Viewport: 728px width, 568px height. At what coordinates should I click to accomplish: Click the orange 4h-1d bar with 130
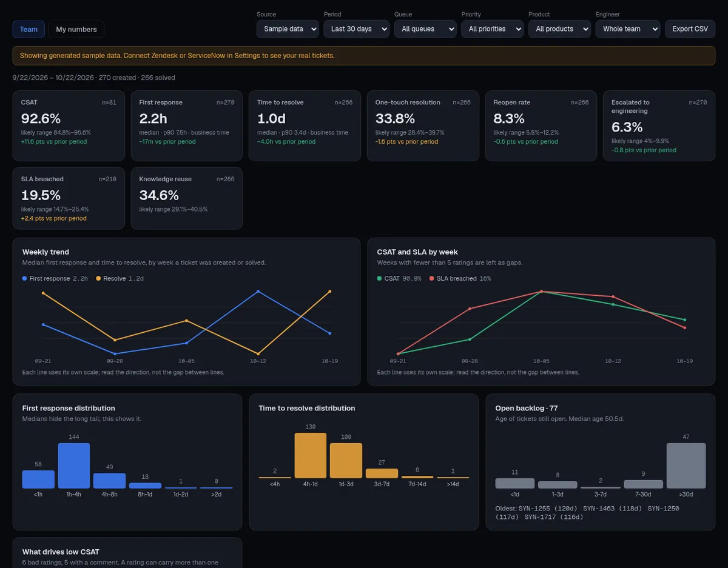tap(311, 456)
